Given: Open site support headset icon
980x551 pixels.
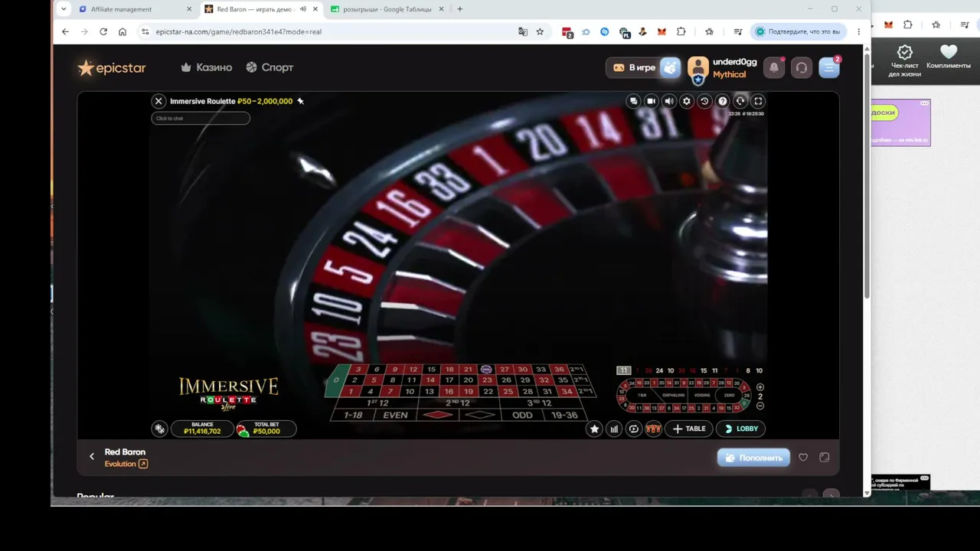Looking at the screenshot, I should coord(802,67).
